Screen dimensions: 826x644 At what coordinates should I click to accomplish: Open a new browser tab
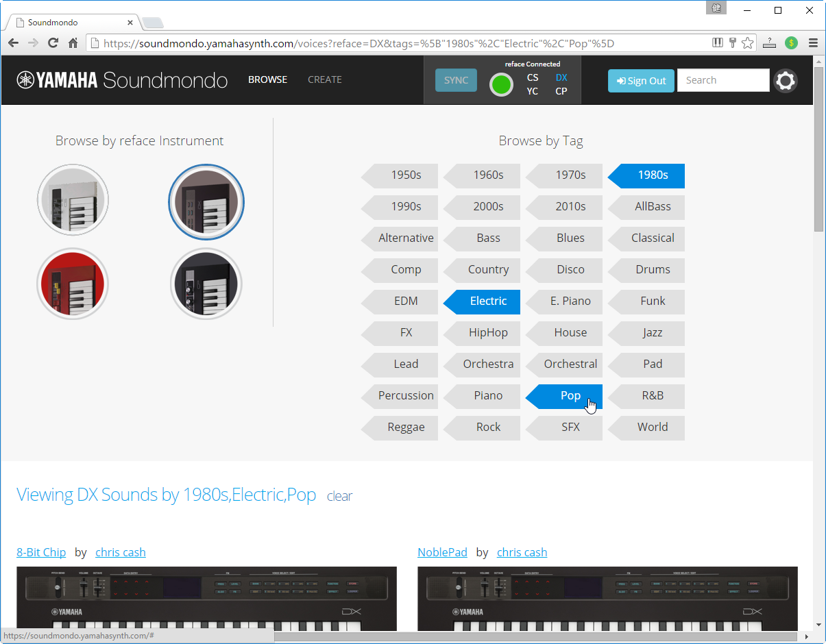click(x=153, y=23)
